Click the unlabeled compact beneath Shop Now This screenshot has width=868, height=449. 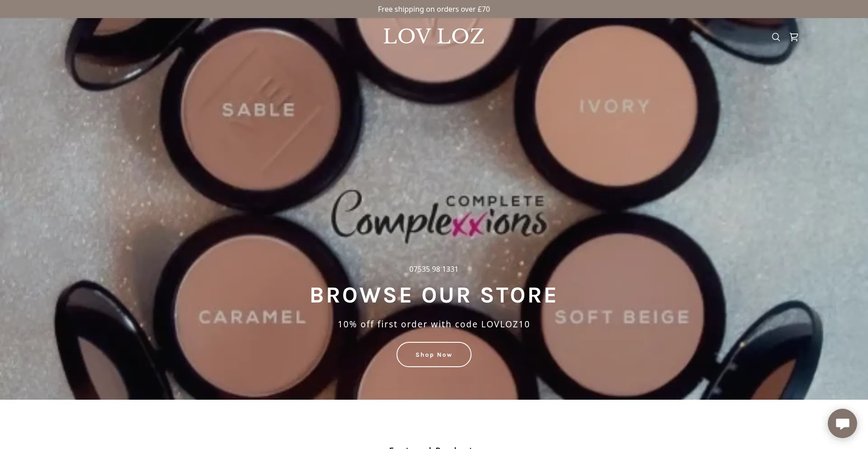coord(434,382)
